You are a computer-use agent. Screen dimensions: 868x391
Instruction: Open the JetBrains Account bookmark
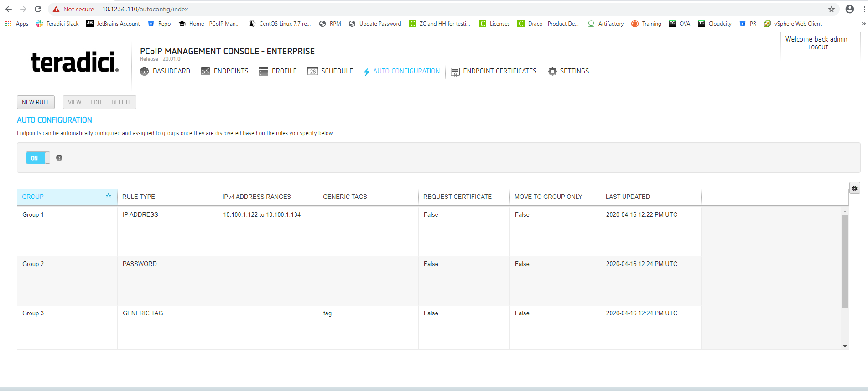[113, 24]
